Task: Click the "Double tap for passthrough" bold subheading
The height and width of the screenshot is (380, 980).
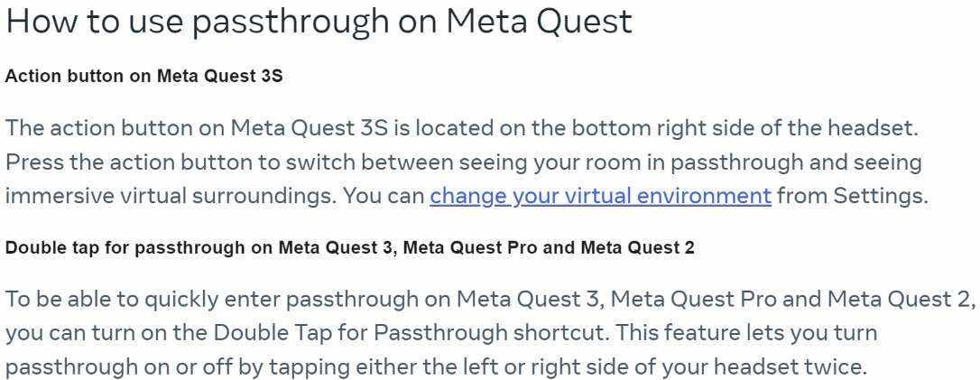Action: [350, 248]
